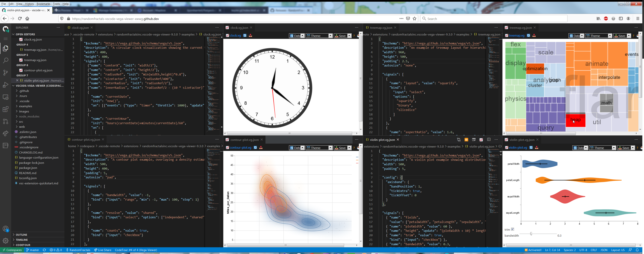This screenshot has height=254, width=644.
Task: Toggle the trim checkbox in the violin plot
Action: pyautogui.click(x=513, y=229)
